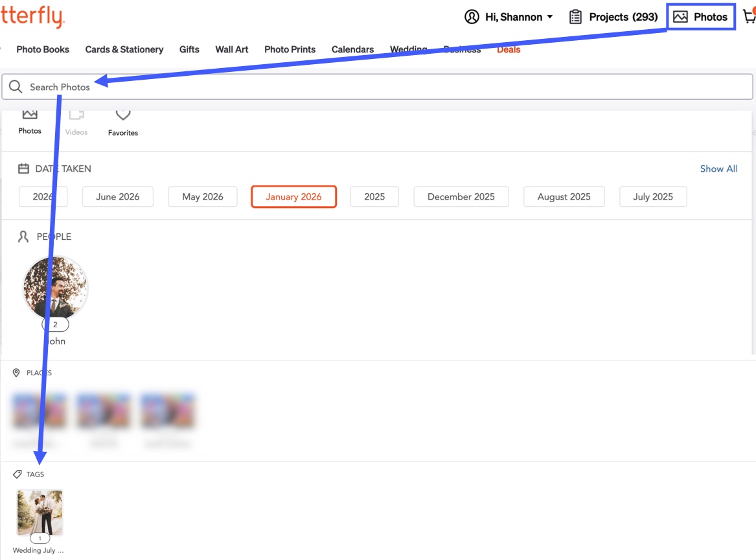
Task: Click the Projects clipboard icon
Action: coord(575,17)
